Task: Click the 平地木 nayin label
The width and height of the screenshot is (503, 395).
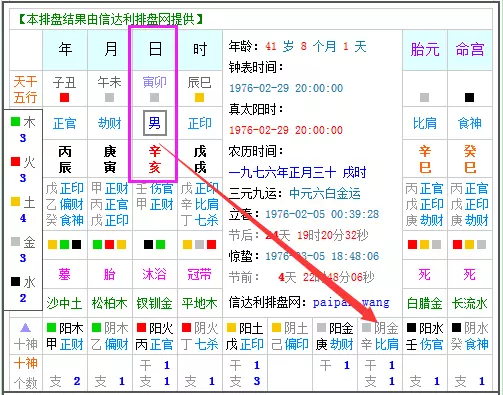Action: [x=199, y=303]
